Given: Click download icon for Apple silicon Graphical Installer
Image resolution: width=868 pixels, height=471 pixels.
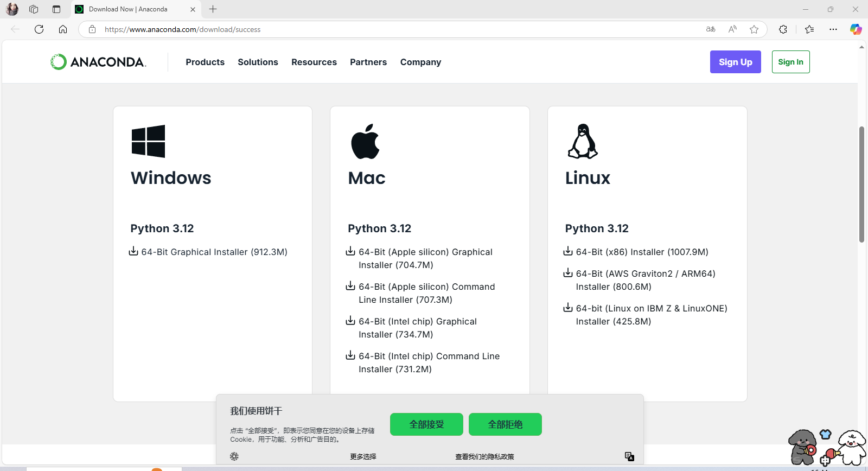Looking at the screenshot, I should pos(350,251).
